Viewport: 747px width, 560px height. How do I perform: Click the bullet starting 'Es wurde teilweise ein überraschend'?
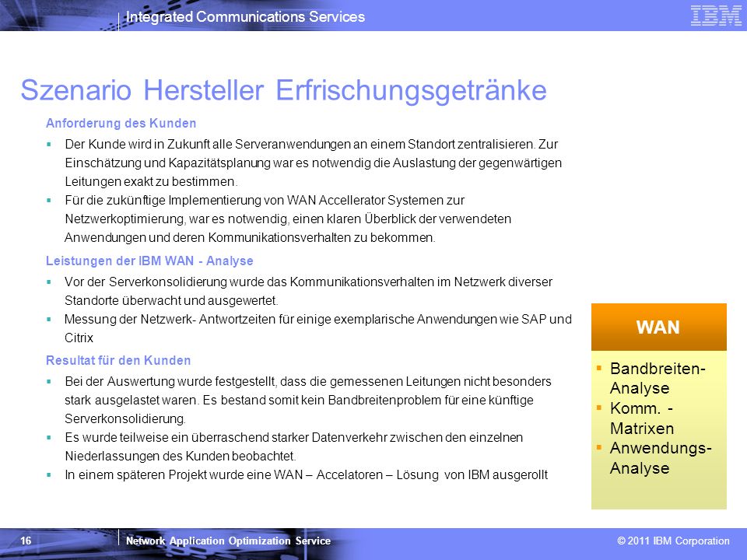tap(294, 446)
